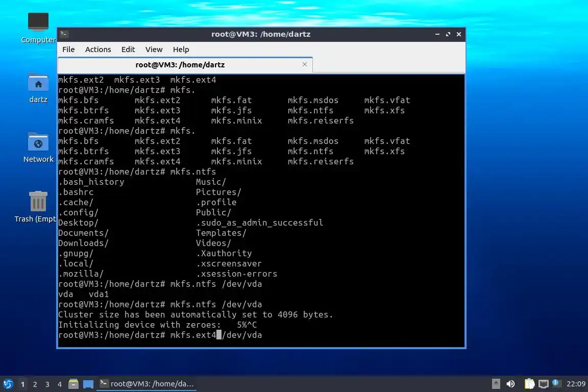The height and width of the screenshot is (392, 588).
Task: Click the '.gnupg/' entry in the terminal
Action: pos(76,253)
